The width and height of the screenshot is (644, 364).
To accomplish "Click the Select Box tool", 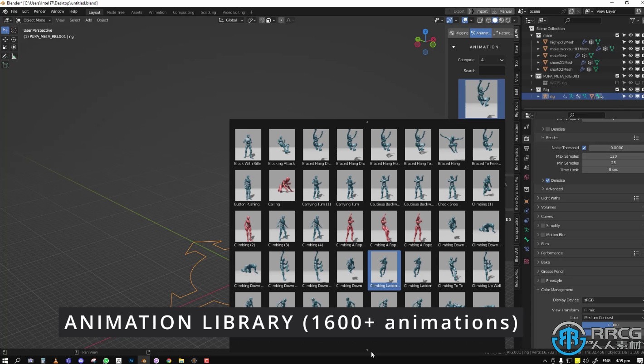I will coord(5,30).
